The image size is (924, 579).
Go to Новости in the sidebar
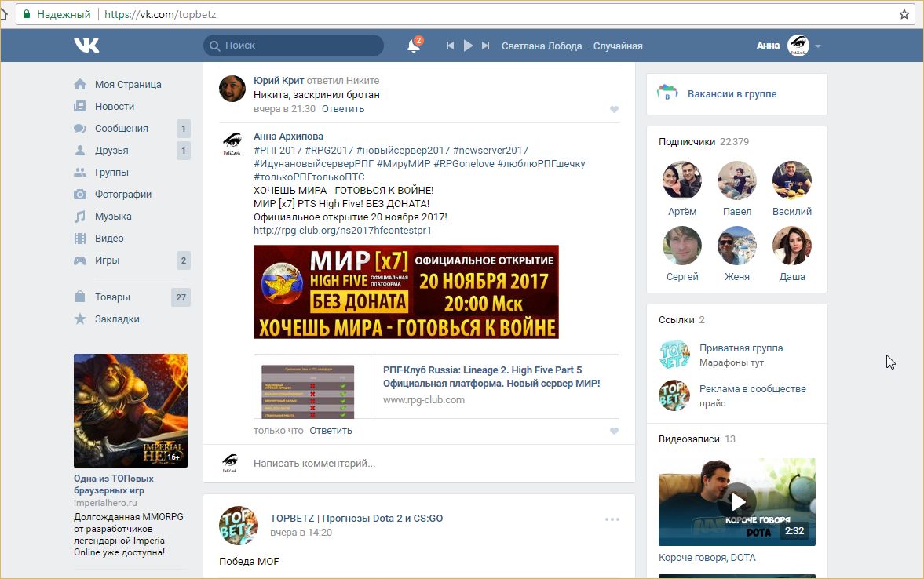pos(115,106)
